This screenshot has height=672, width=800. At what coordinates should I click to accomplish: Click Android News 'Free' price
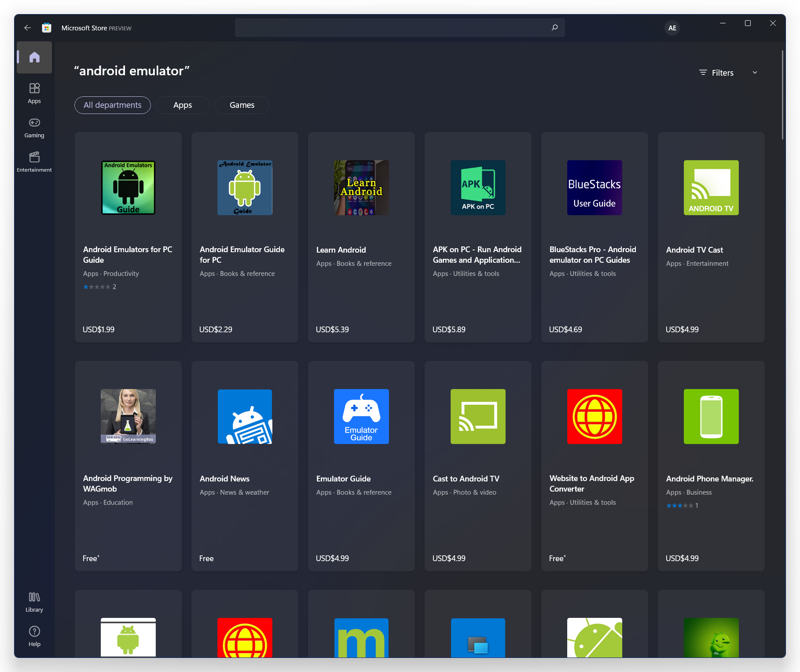point(206,558)
